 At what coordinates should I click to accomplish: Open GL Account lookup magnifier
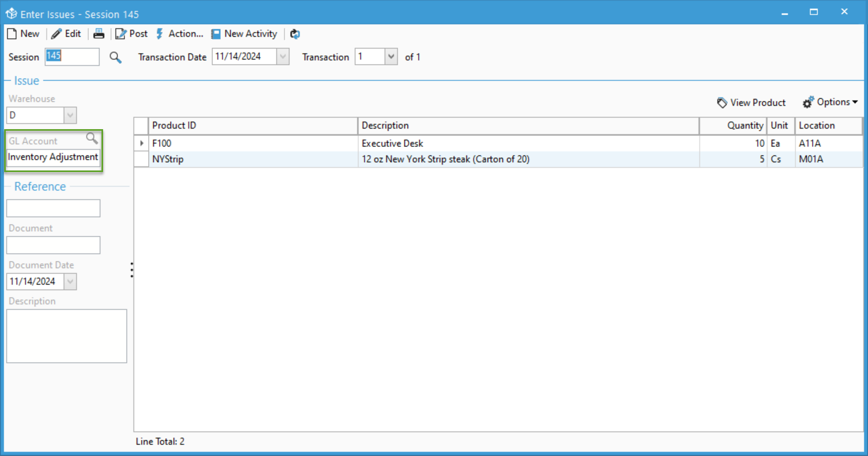tap(92, 139)
